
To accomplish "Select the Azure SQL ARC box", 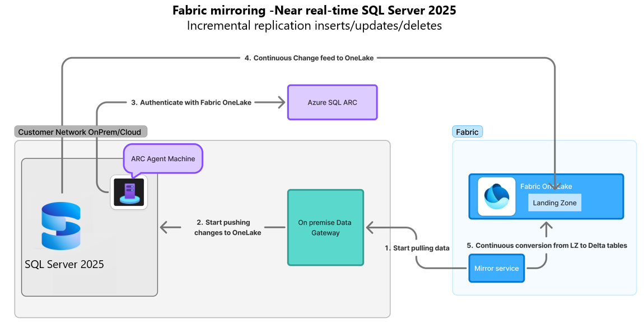I will [x=332, y=102].
